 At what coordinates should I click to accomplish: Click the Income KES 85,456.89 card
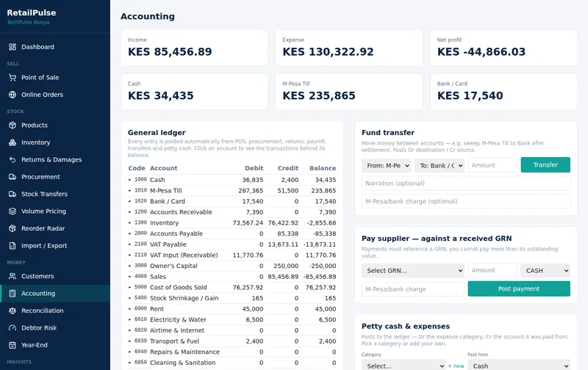pyautogui.click(x=194, y=48)
